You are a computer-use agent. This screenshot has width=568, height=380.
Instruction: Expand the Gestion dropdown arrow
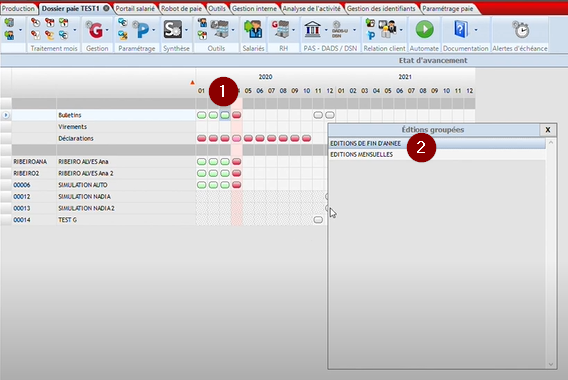(107, 30)
